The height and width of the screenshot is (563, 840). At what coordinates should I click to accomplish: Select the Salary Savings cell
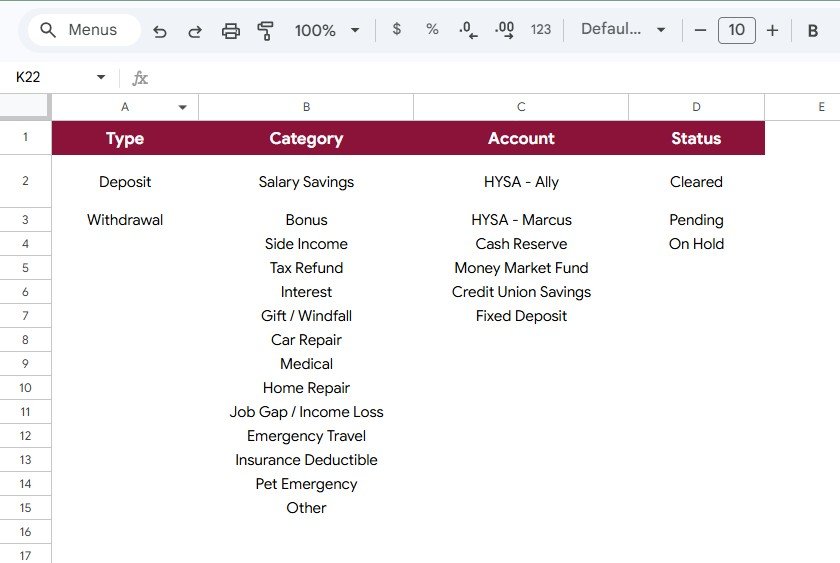click(x=306, y=182)
